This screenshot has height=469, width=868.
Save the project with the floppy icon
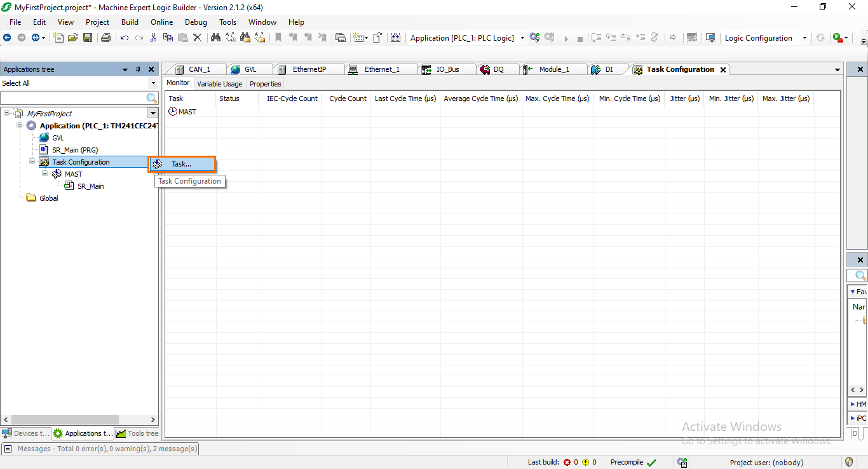pos(88,37)
